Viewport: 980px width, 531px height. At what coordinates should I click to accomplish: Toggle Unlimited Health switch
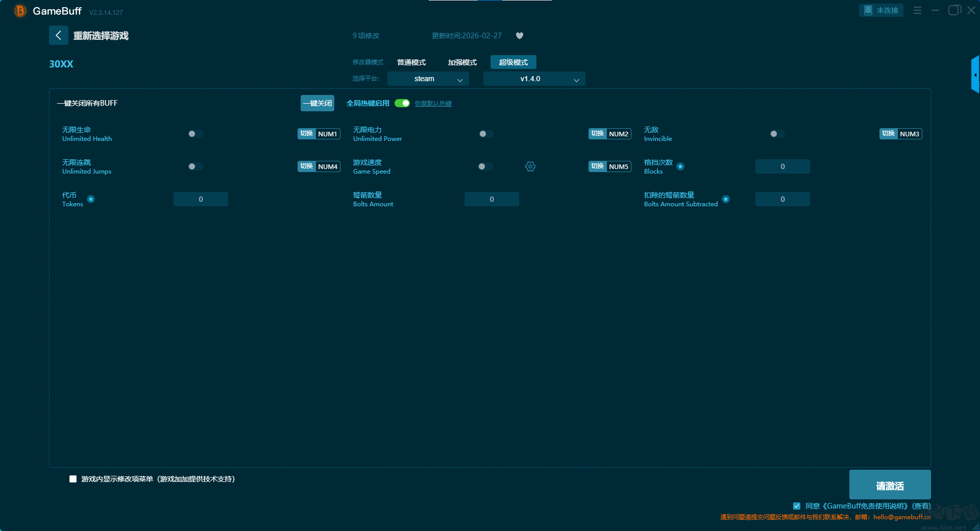click(x=195, y=134)
